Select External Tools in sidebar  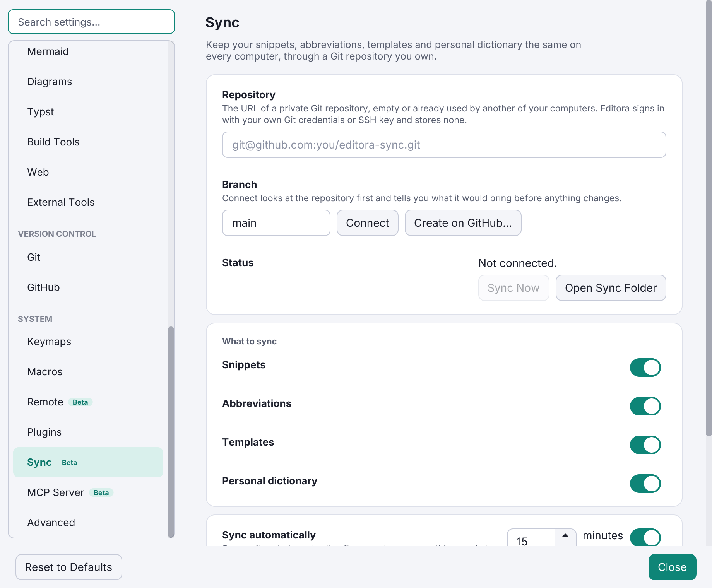click(x=88, y=202)
